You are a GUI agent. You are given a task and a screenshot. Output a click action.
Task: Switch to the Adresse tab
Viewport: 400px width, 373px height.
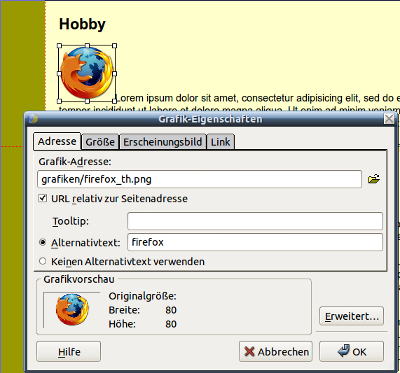(x=57, y=141)
